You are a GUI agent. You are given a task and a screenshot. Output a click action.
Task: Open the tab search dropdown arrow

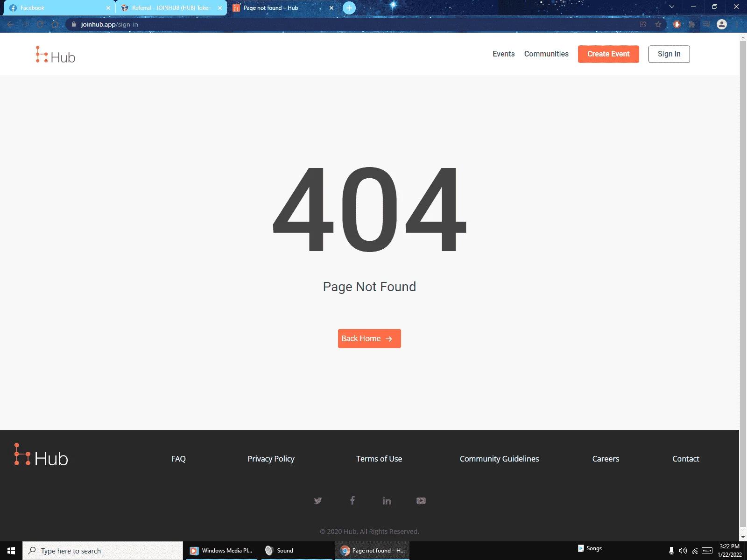[x=671, y=7]
